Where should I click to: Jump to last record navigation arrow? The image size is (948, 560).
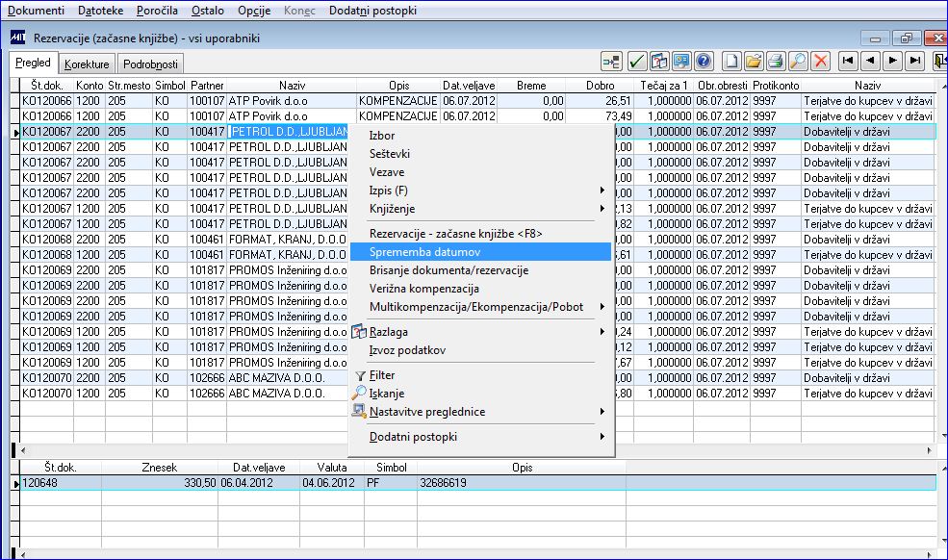[915, 61]
